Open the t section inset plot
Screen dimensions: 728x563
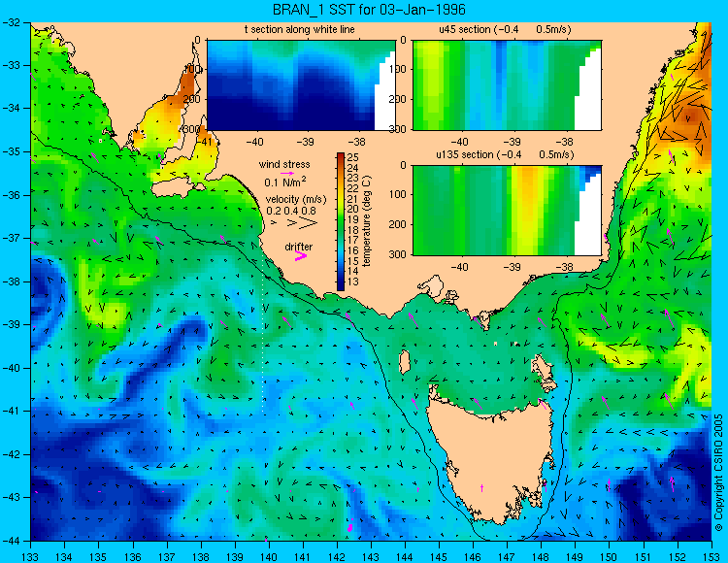coord(301,85)
